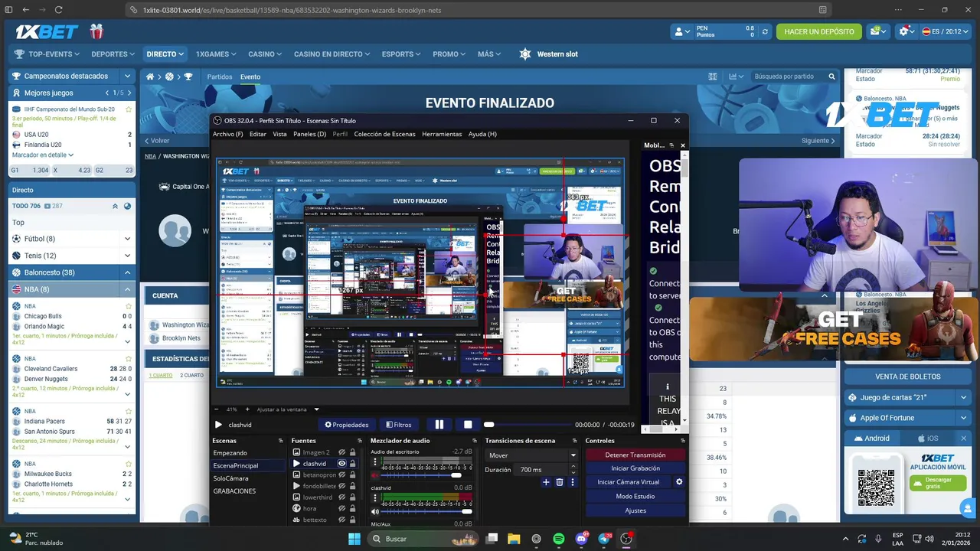Show the fondobillete source
This screenshot has height=551, width=980.
click(x=342, y=486)
